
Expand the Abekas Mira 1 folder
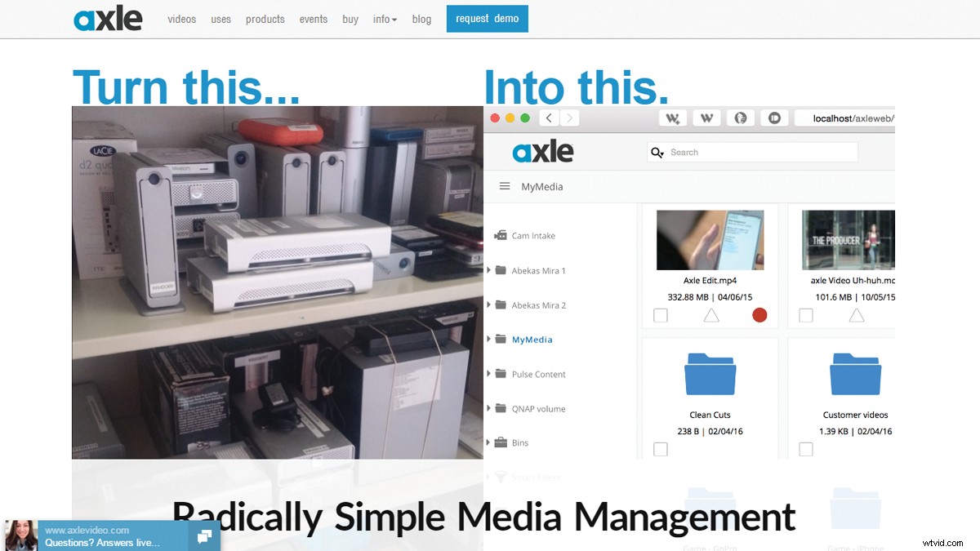(x=489, y=270)
